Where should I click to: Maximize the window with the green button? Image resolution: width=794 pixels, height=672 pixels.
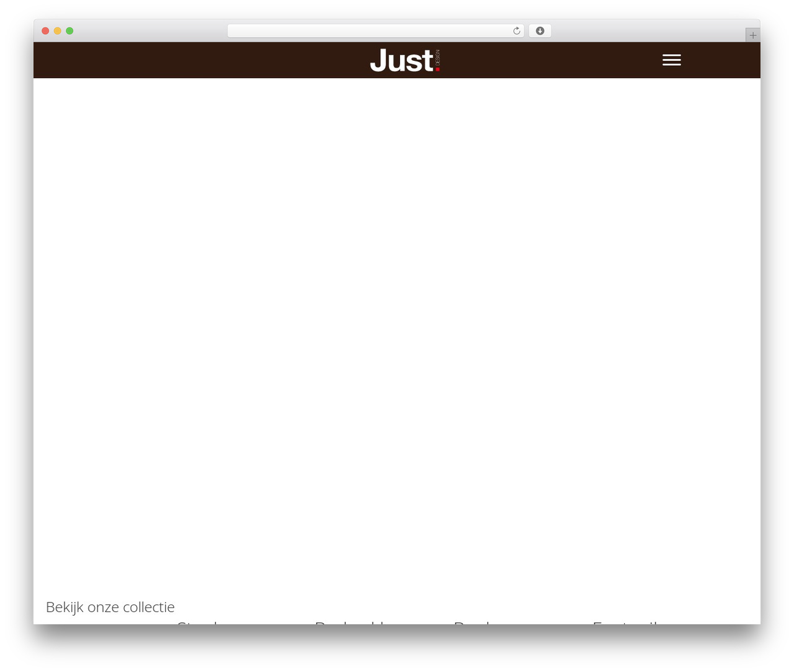click(x=69, y=31)
